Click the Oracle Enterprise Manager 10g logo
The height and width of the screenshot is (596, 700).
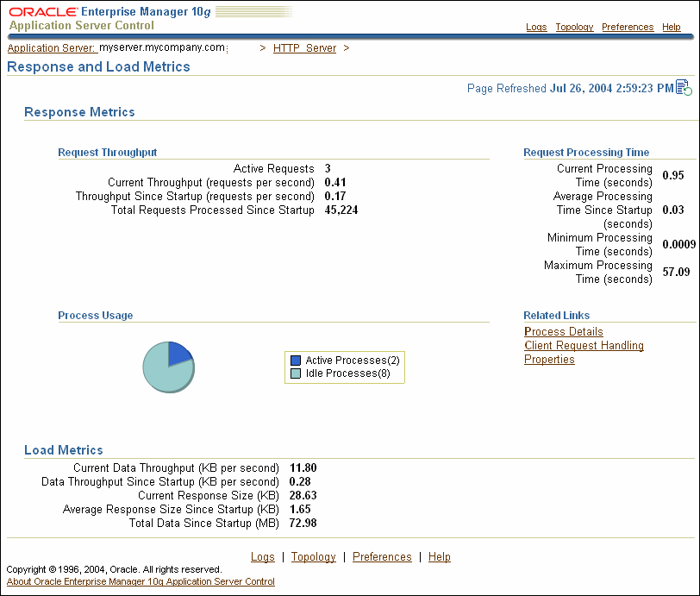click(109, 12)
